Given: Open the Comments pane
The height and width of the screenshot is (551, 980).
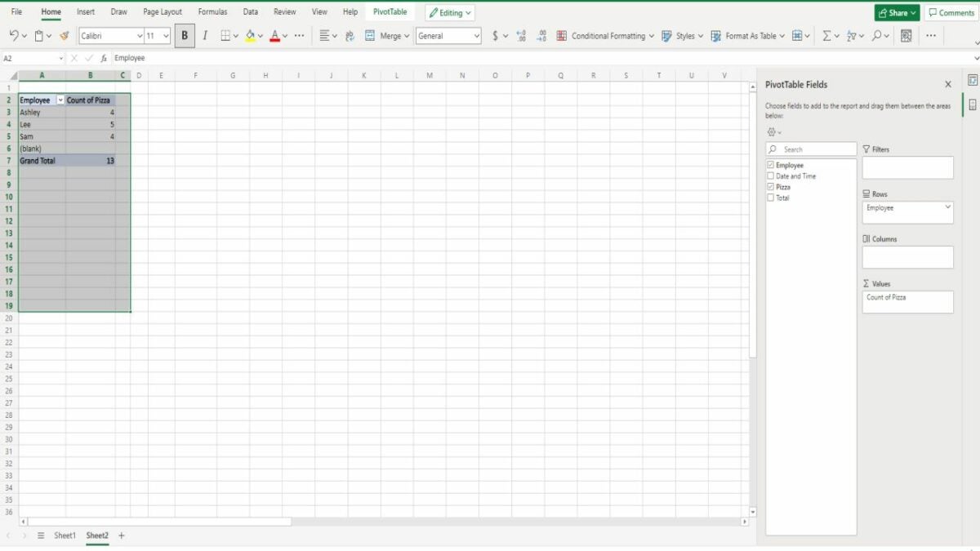Looking at the screenshot, I should [951, 13].
